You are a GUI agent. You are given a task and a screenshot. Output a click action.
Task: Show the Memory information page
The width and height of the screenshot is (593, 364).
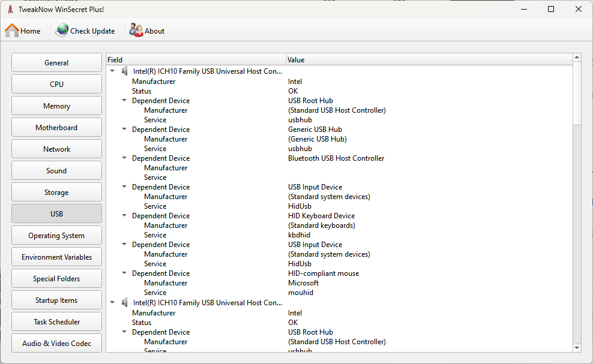point(57,106)
